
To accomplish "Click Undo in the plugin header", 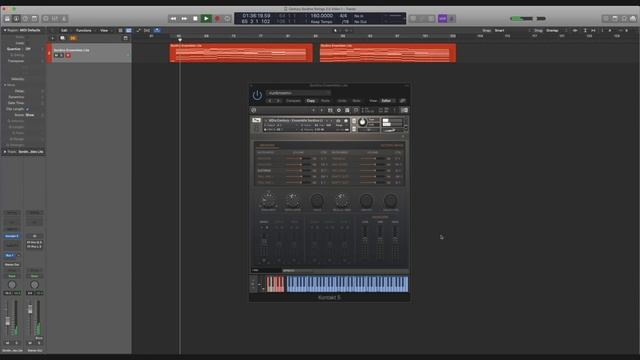I will [342, 101].
